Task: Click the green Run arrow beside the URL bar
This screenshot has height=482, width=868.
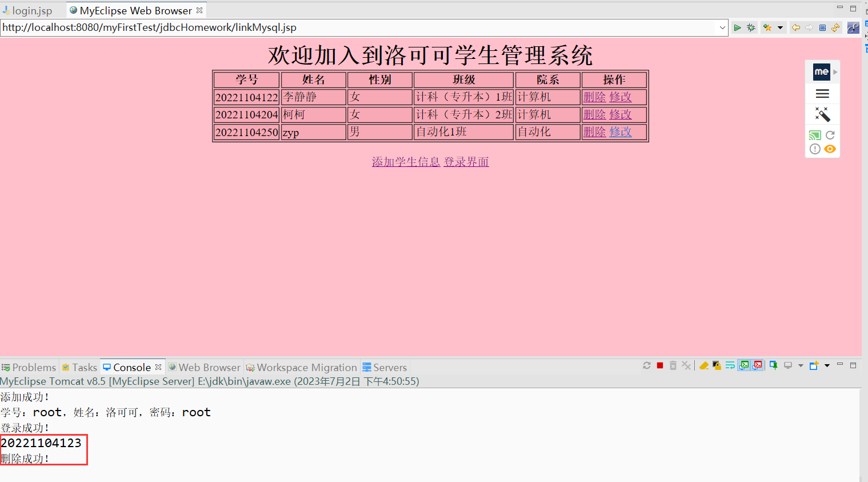Action: point(737,27)
